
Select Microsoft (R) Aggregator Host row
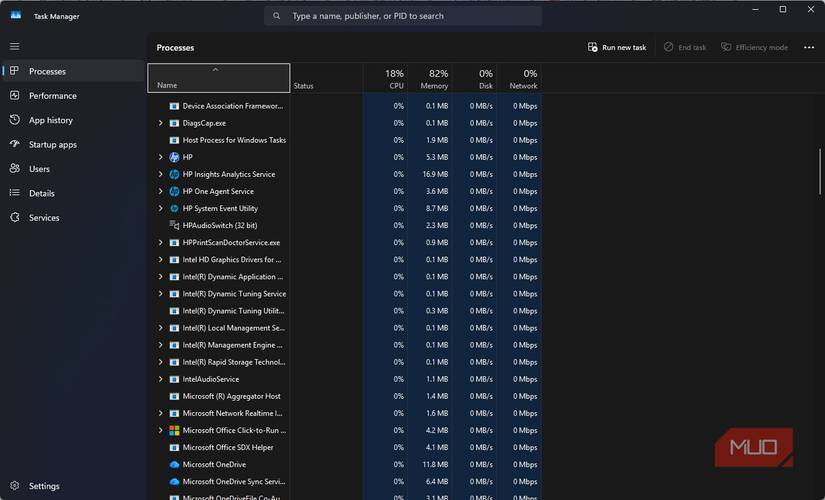coord(345,396)
